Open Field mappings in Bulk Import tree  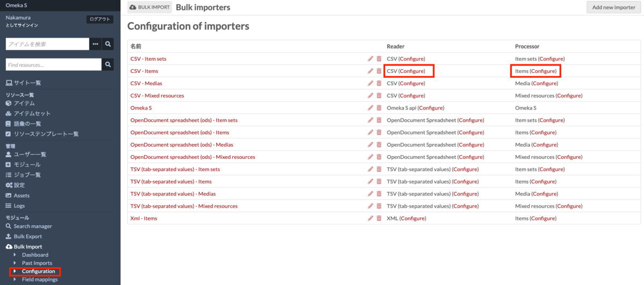(40, 279)
